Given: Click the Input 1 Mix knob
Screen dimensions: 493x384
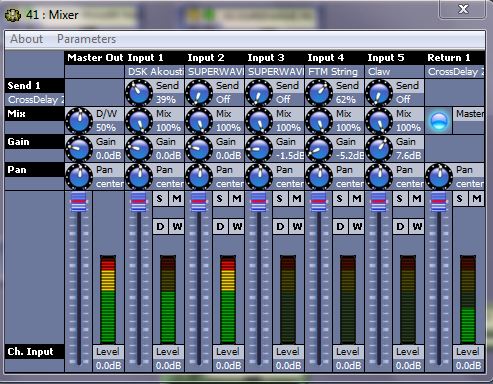Looking at the screenshot, I should coord(139,121).
